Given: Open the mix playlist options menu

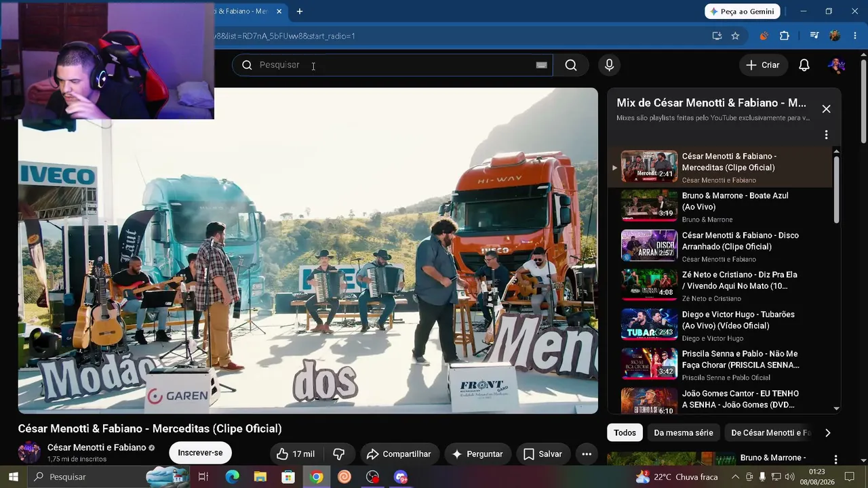Looking at the screenshot, I should pos(826,135).
